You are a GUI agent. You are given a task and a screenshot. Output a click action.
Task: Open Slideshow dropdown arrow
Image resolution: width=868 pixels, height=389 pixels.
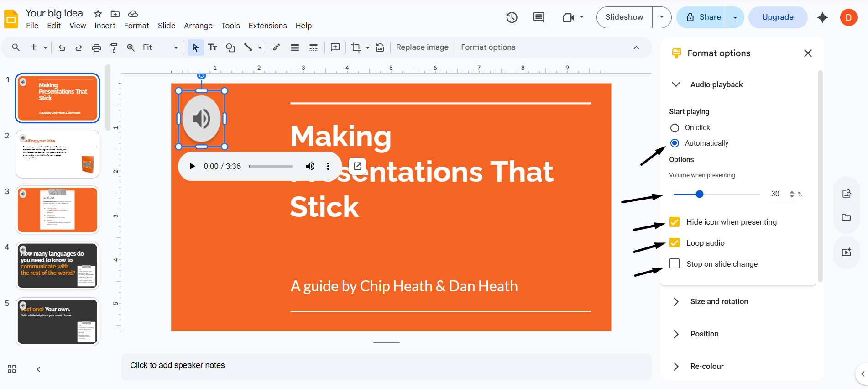click(662, 17)
